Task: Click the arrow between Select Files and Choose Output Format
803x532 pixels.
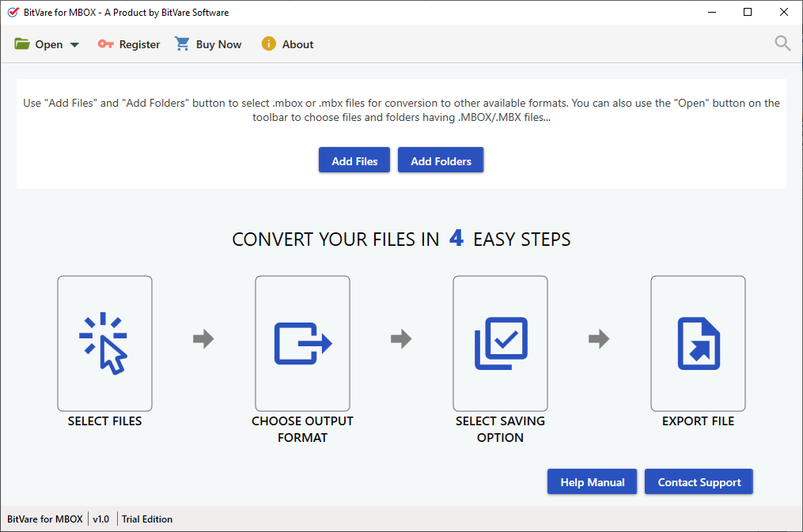Action: [203, 339]
